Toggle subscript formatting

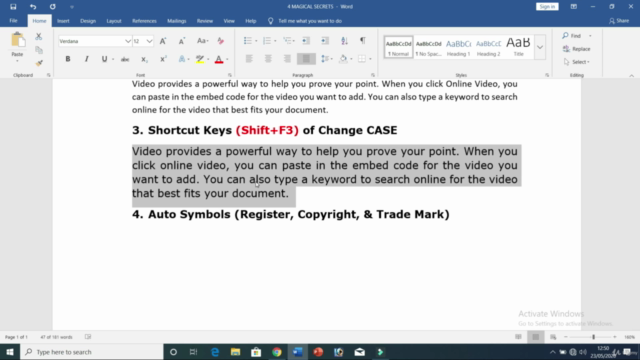pyautogui.click(x=144, y=59)
